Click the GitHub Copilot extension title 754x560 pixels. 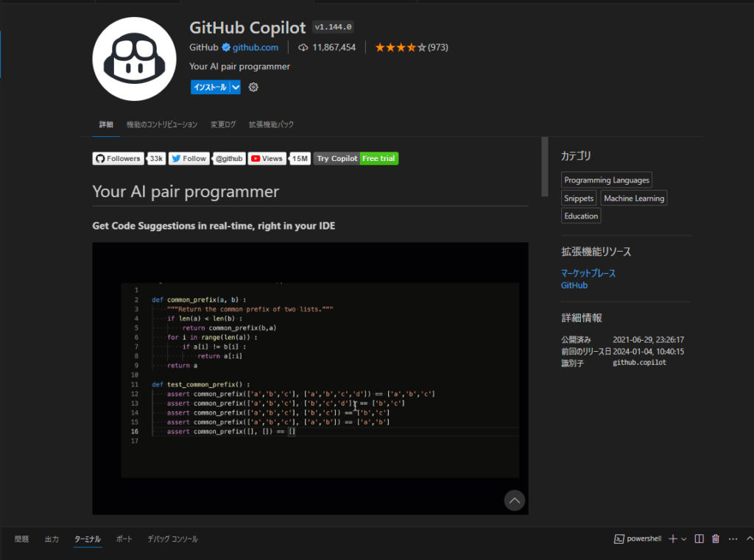coord(247,27)
